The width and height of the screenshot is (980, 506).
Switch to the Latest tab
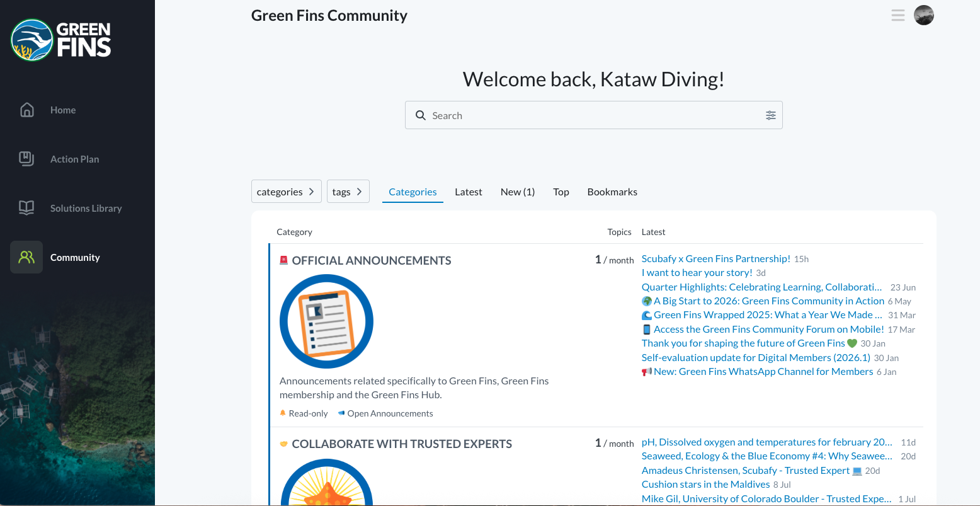pyautogui.click(x=469, y=192)
